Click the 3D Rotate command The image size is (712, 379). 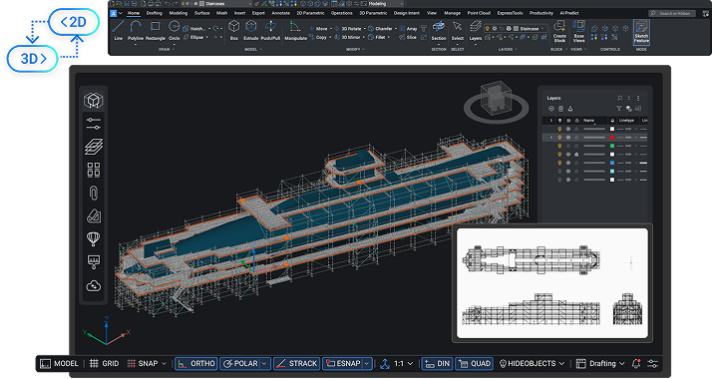(348, 29)
